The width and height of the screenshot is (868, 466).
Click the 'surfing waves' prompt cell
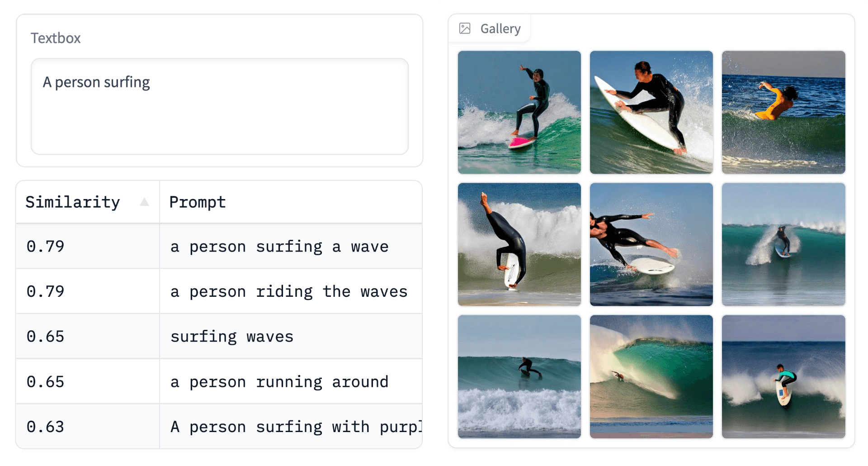(232, 337)
